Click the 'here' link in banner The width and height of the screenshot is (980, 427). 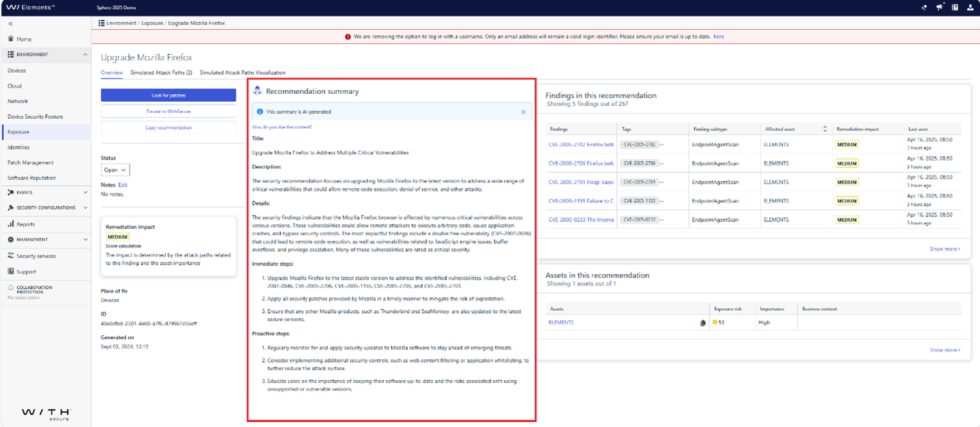tap(719, 36)
